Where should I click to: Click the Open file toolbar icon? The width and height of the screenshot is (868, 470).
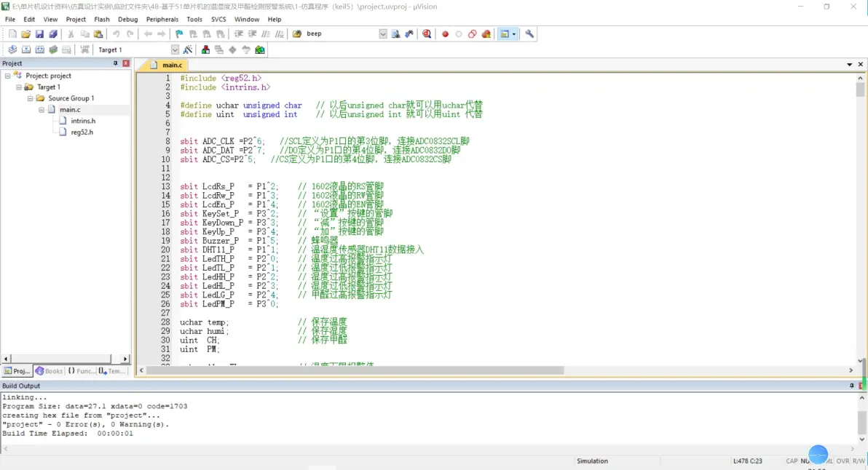coord(25,34)
